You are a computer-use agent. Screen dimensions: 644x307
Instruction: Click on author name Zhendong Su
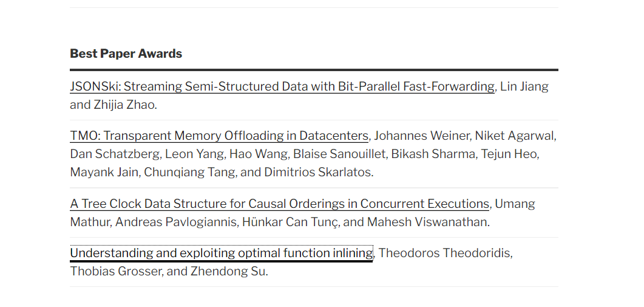pyautogui.click(x=228, y=271)
